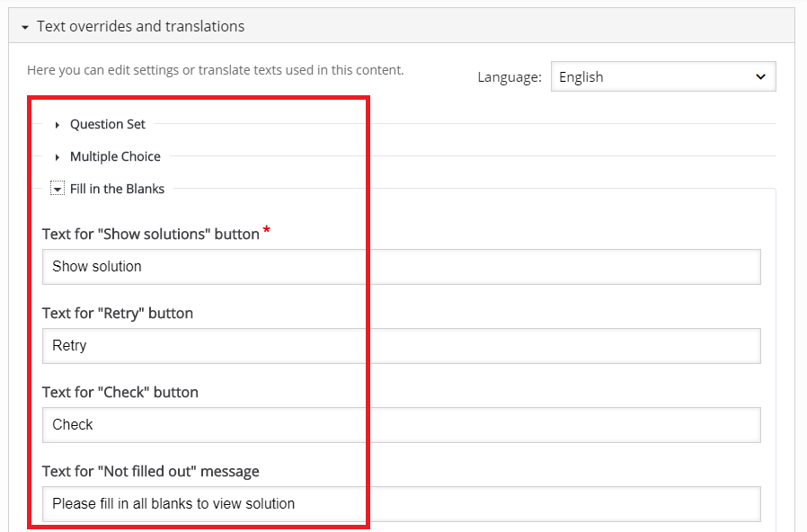Click the Language: label

click(x=510, y=77)
